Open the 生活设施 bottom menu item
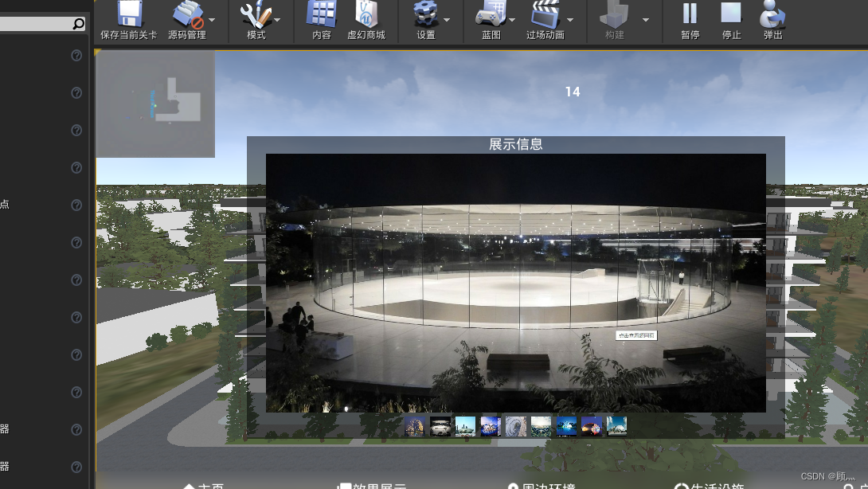Image resolution: width=868 pixels, height=489 pixels. (709, 485)
